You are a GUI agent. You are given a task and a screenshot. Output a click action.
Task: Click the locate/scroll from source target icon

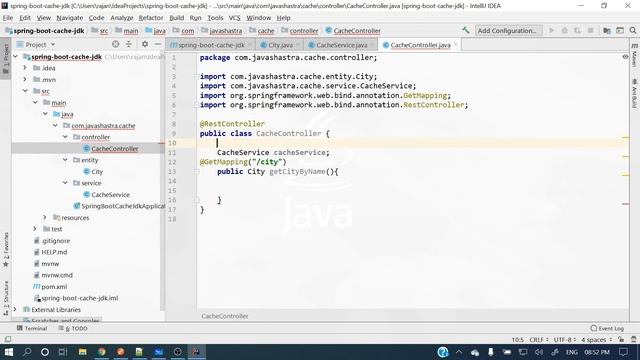116,44
